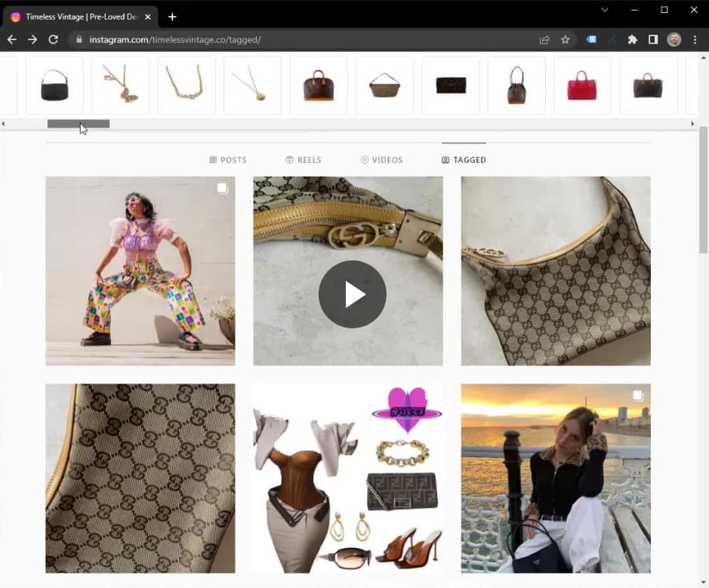Close the Timeless Vintage tab
This screenshot has width=709, height=588.
point(148,17)
